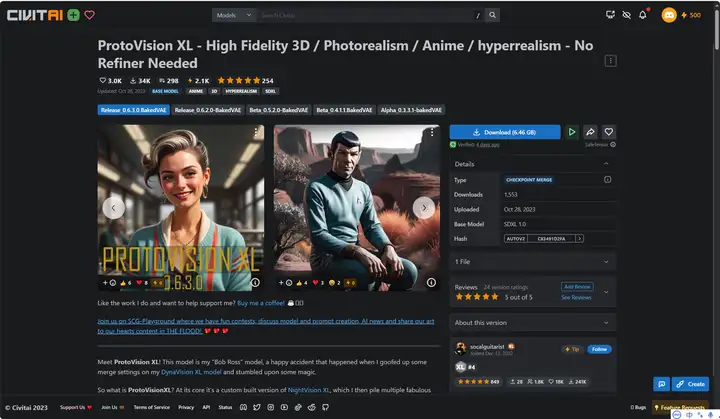
Task: Click the Add Review button
Action: coord(577,287)
